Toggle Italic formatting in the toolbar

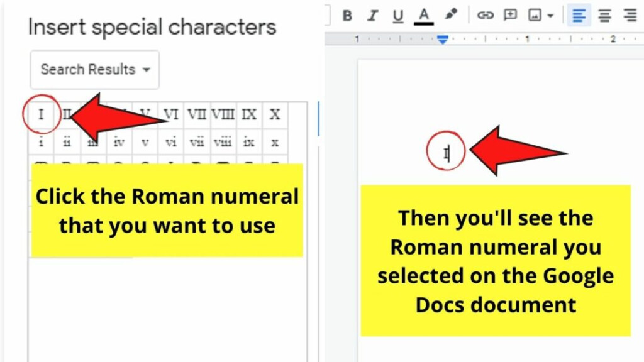(x=372, y=16)
